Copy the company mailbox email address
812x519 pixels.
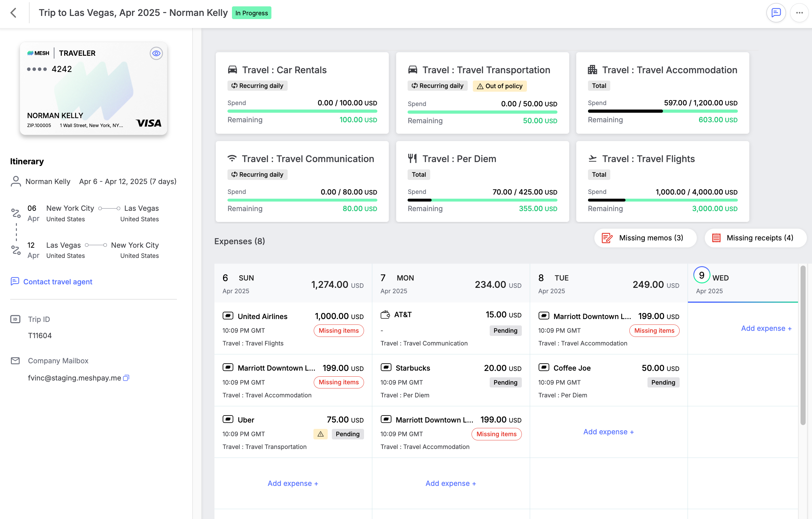(126, 378)
